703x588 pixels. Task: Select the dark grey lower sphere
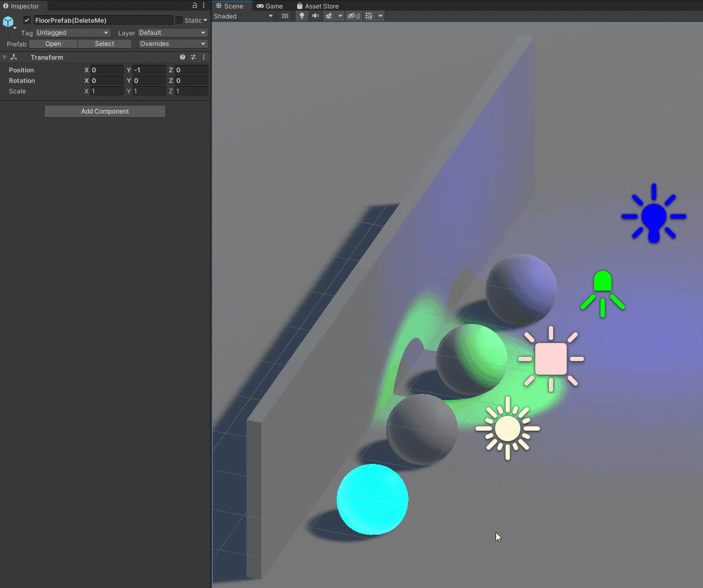click(422, 429)
